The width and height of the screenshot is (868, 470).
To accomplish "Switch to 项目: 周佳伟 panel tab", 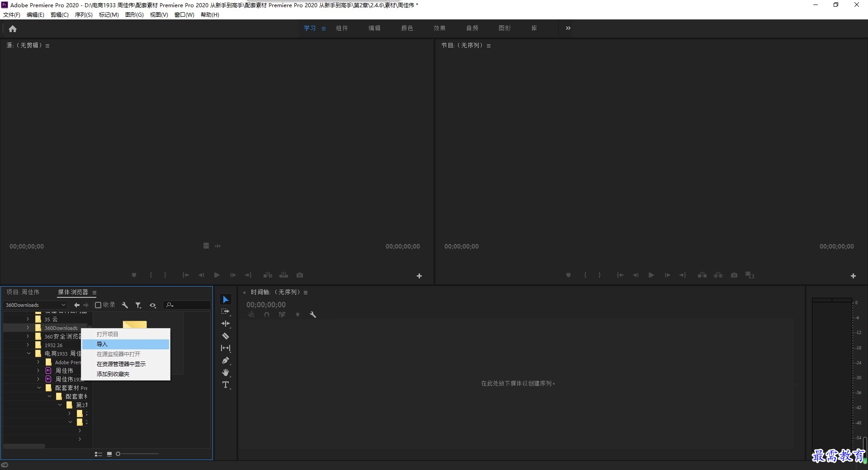I will click(23, 292).
